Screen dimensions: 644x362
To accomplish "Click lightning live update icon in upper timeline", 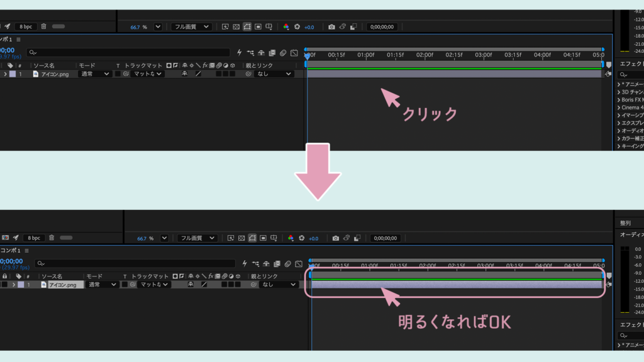I will (x=239, y=53).
